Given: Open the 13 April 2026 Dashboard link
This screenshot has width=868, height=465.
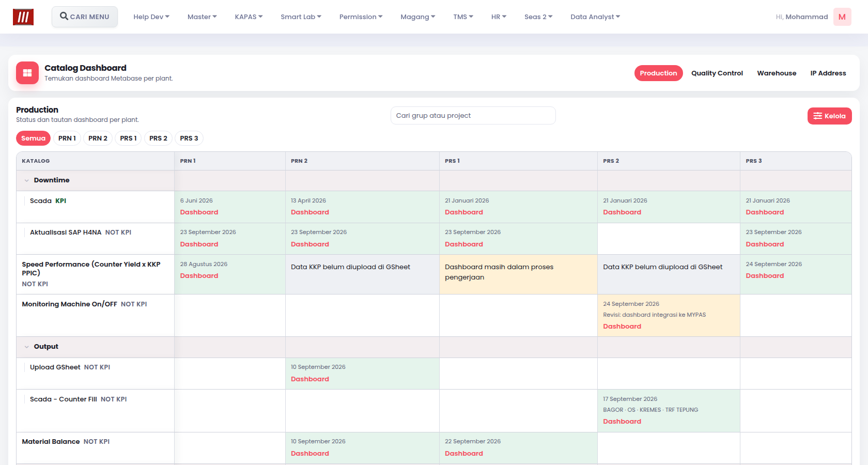Looking at the screenshot, I should (x=309, y=212).
